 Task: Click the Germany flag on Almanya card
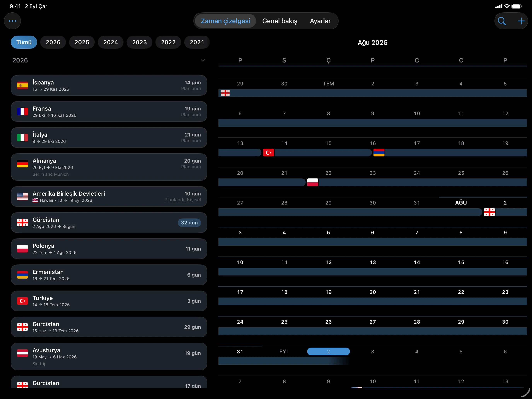point(22,164)
